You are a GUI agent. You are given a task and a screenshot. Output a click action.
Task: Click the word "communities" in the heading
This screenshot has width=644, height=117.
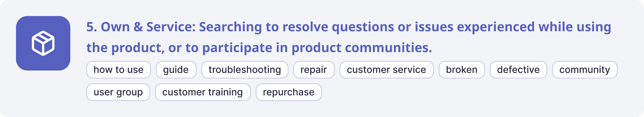(388, 48)
